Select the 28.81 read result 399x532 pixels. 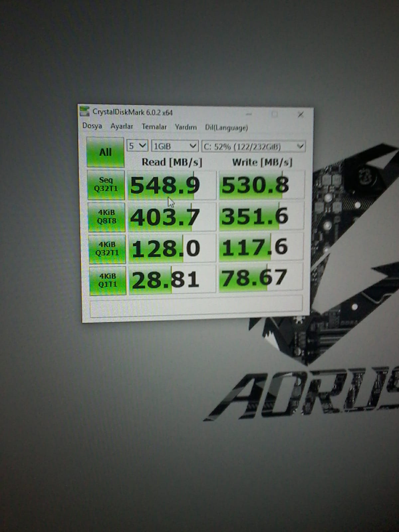click(172, 279)
